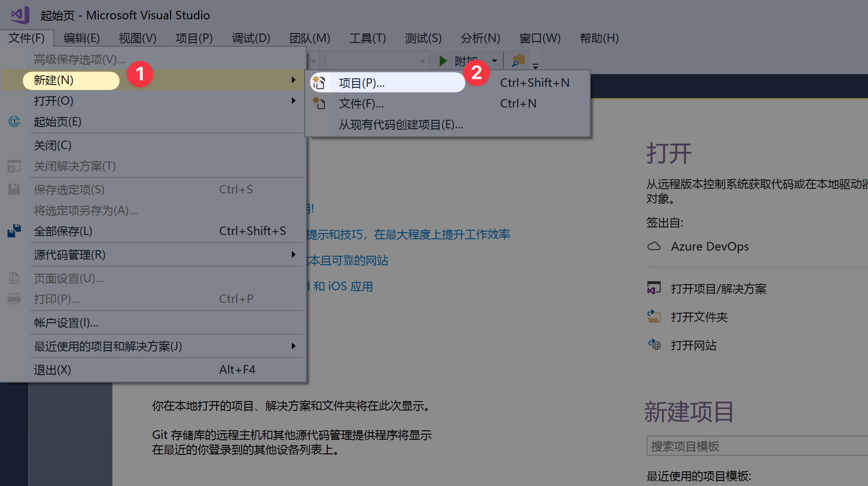The image size is (868, 486).
Task: Open Search Solution Explorer via its folder-magnifier icon
Action: [x=518, y=60]
